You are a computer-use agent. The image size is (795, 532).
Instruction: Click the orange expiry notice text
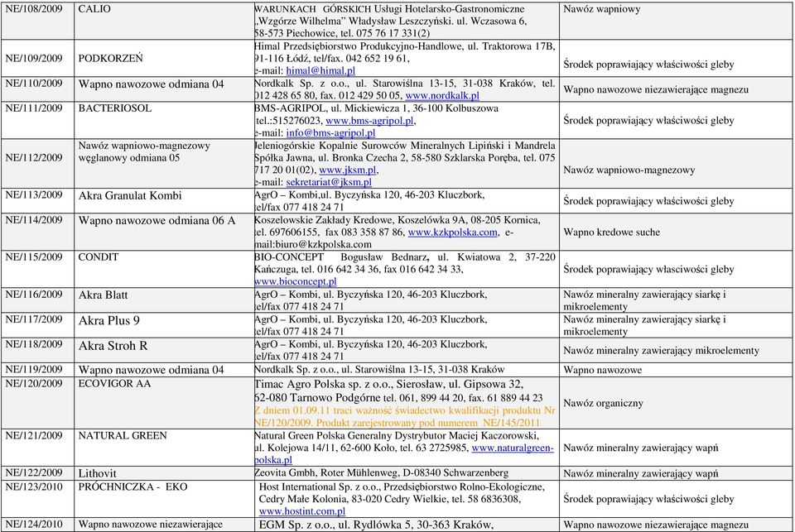[405, 417]
